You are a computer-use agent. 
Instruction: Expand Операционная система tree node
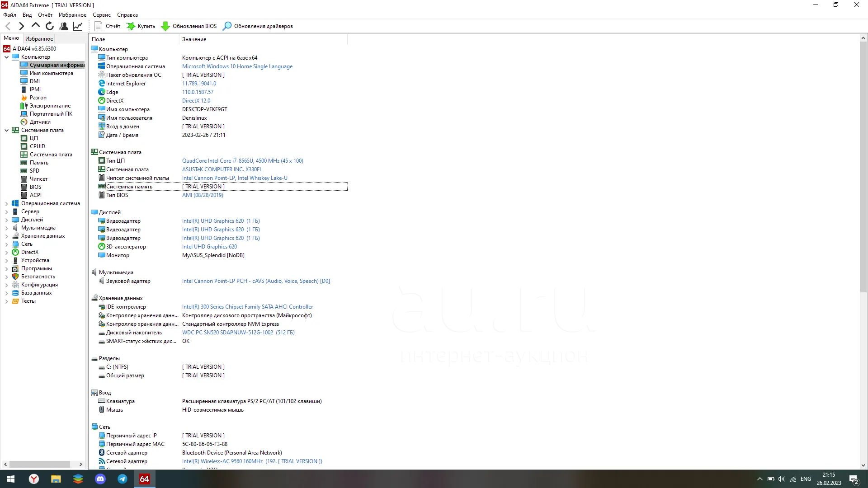click(6, 203)
